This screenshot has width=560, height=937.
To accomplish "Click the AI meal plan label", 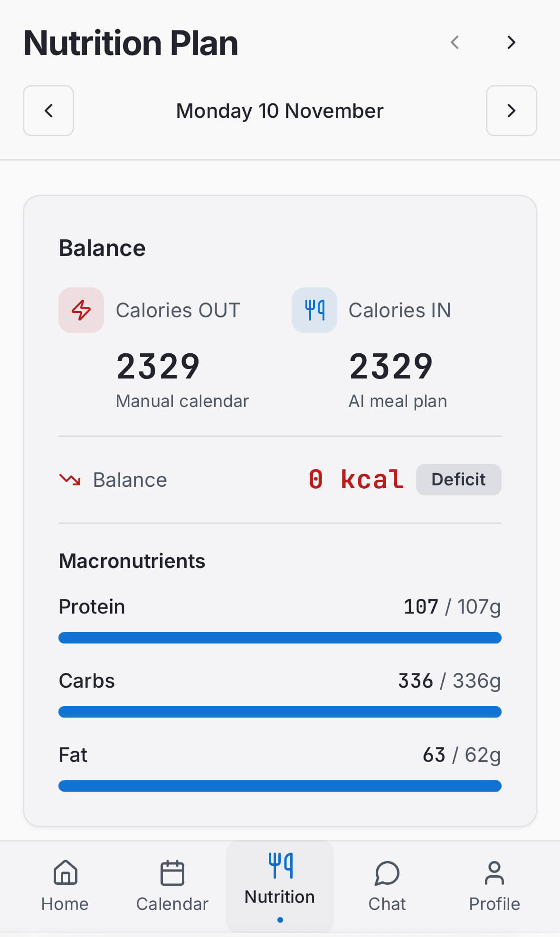I will point(398,401).
